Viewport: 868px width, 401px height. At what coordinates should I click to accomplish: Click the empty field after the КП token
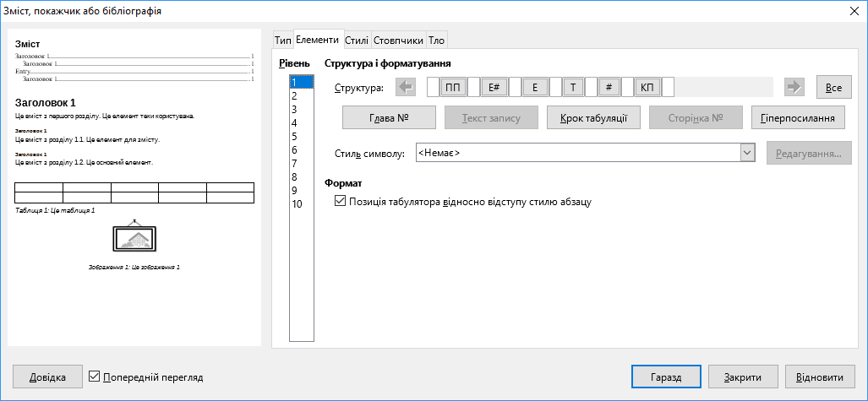(668, 88)
